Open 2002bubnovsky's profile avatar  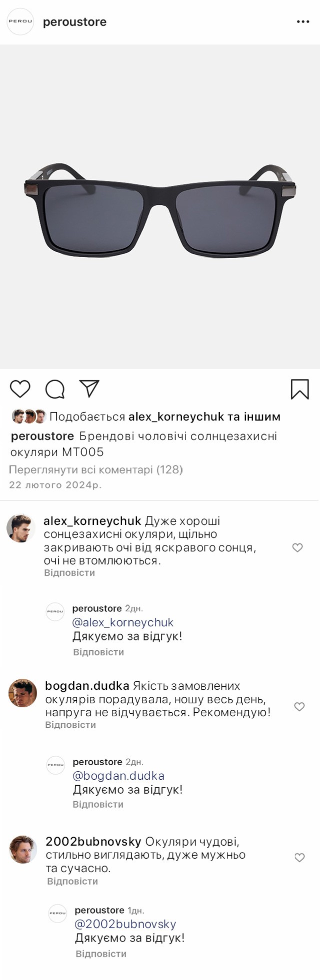pyautogui.click(x=23, y=849)
